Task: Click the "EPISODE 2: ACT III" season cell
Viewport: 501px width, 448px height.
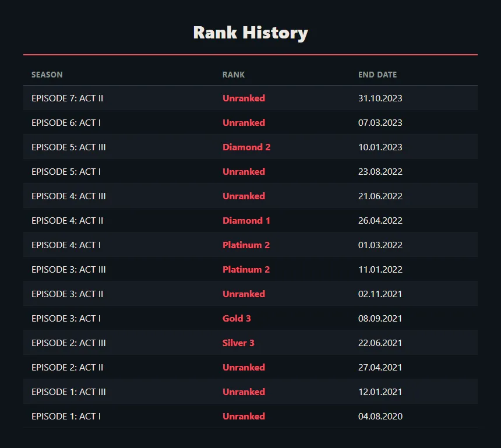Action: pos(68,343)
